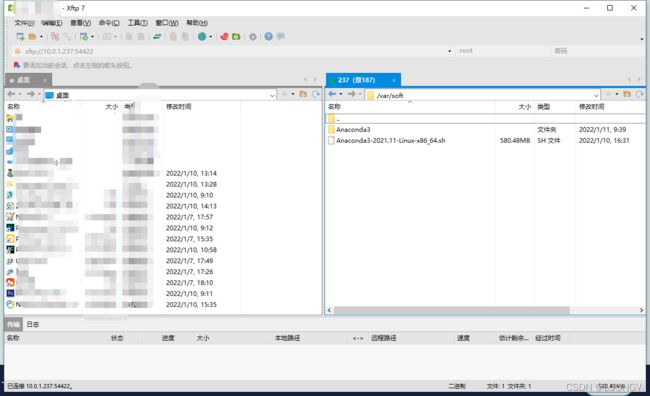Open the 查看(V) menu

point(80,23)
